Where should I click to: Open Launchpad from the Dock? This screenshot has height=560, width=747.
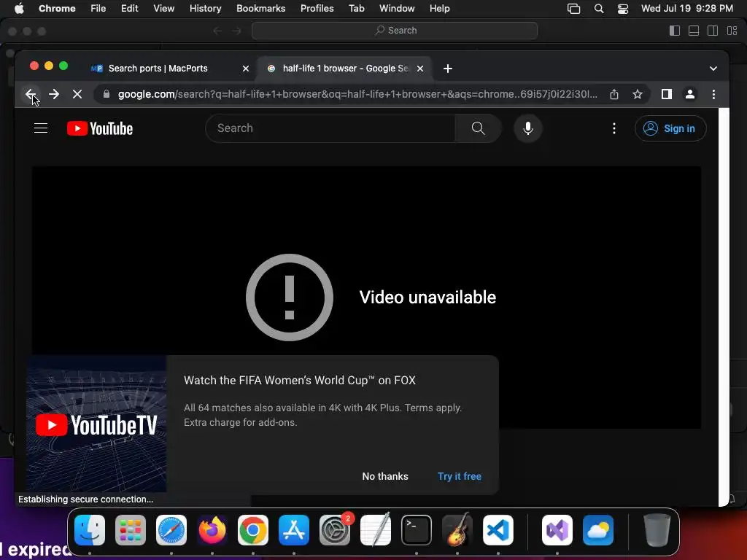(x=131, y=530)
